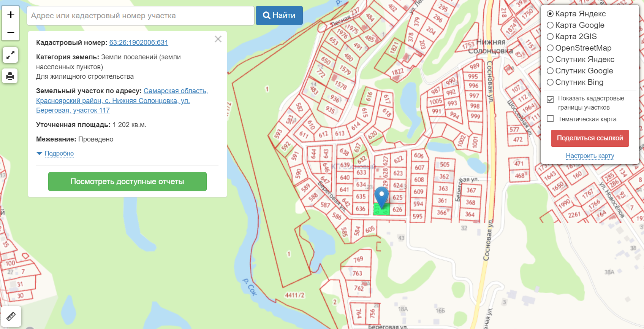This screenshot has height=329, width=644.
Task: Toggle Показать кадастровые границы участков checkbox
Action: pyautogui.click(x=550, y=100)
